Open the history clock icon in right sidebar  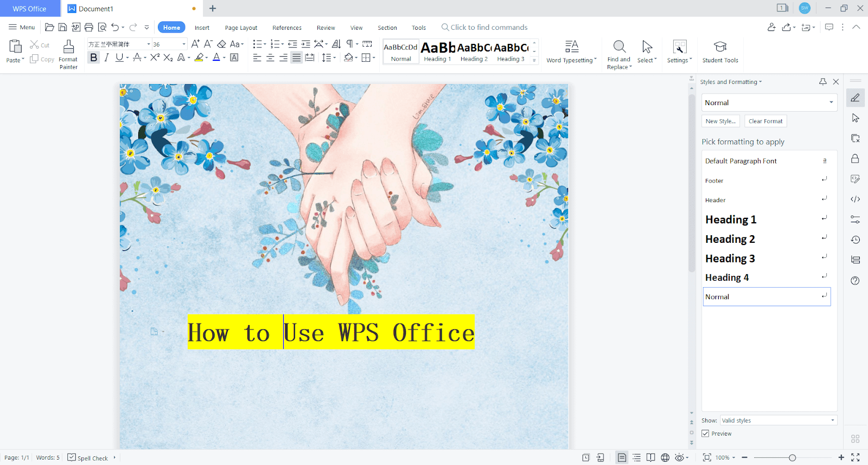(x=856, y=240)
